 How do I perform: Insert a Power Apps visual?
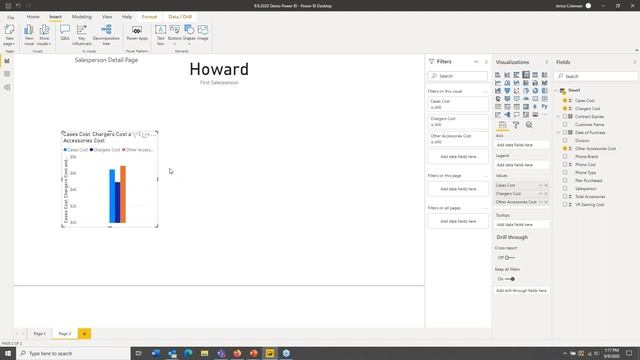[137, 33]
